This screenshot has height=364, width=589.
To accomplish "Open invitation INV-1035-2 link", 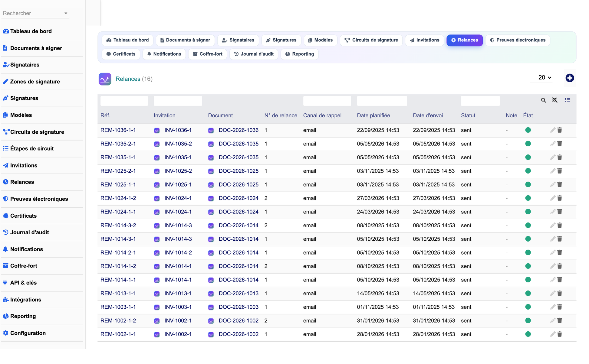I will pos(178,144).
